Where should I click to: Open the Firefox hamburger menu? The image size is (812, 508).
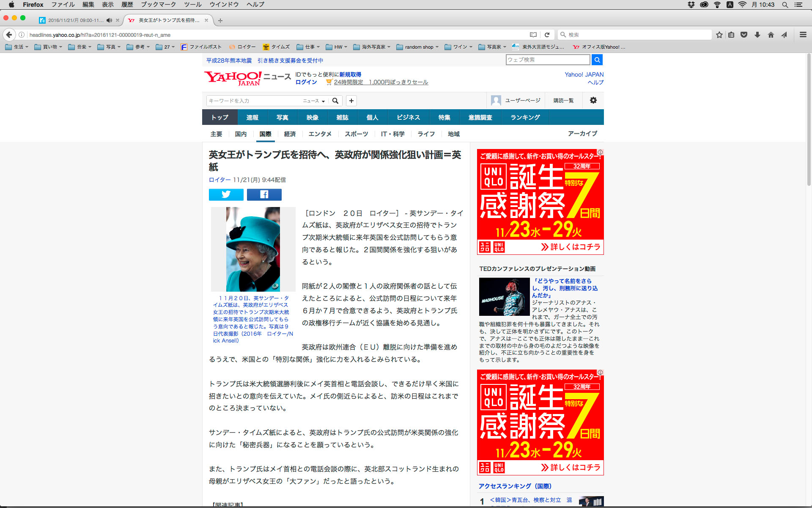coord(803,35)
